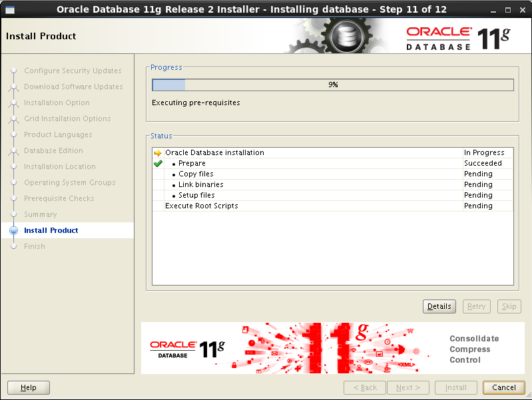Click the Next navigation button
Viewport: 532px width, 400px height.
click(408, 387)
